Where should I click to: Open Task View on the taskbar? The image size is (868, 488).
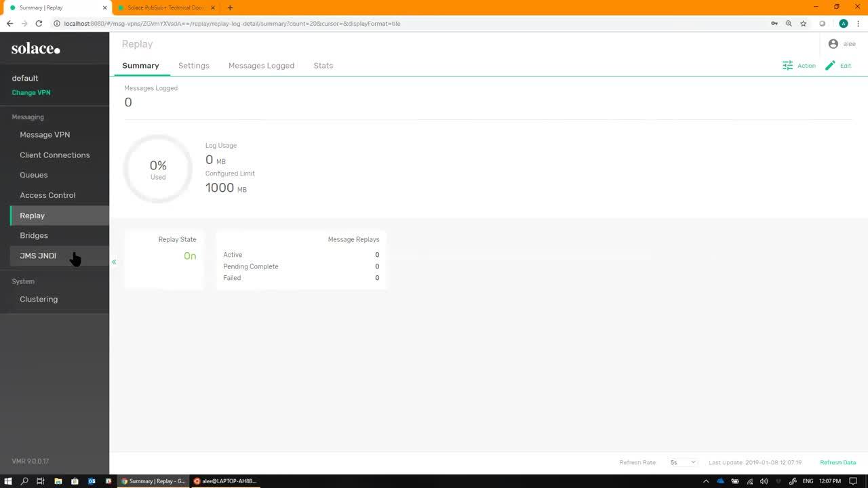(x=41, y=481)
